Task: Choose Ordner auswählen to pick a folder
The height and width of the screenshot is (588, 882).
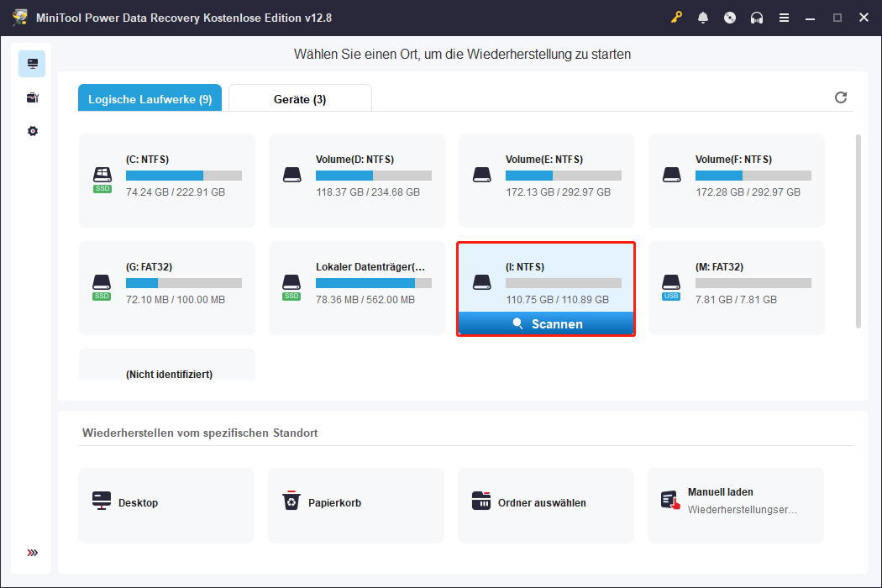Action: click(x=546, y=505)
